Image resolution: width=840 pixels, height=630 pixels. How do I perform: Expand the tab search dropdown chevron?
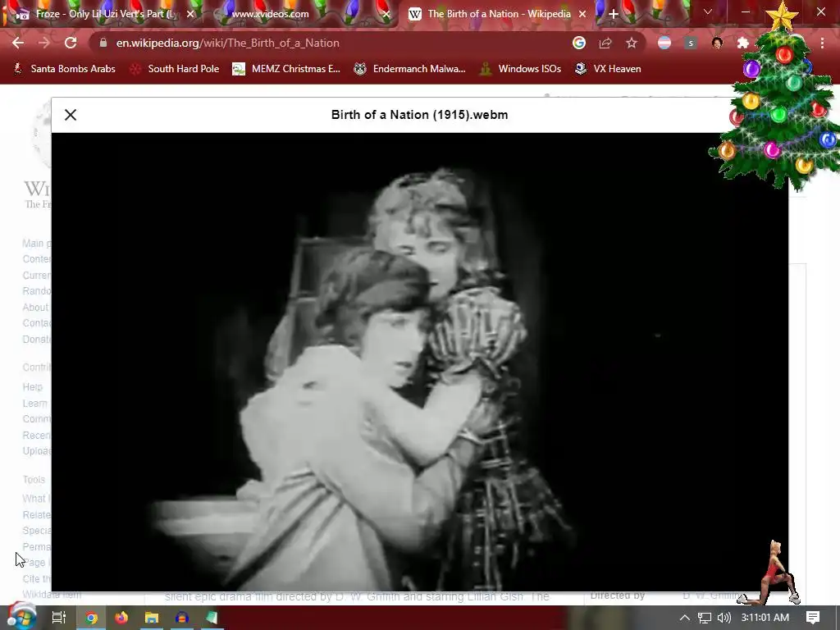[708, 11]
